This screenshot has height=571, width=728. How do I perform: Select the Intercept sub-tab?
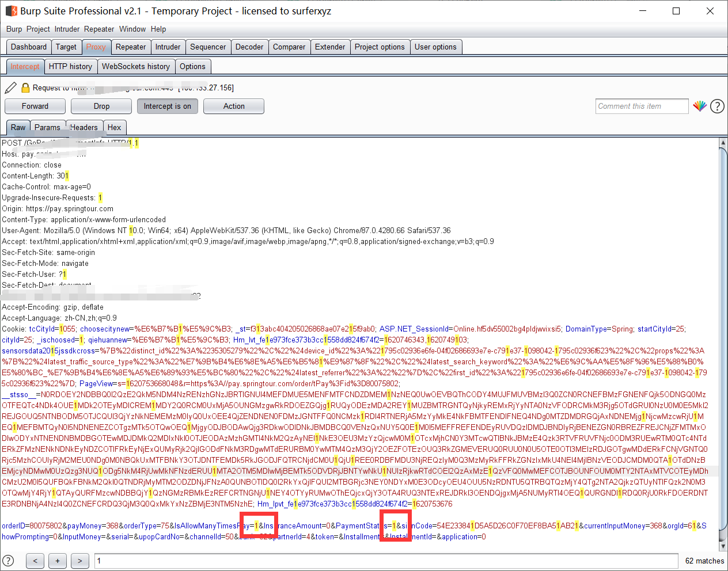click(x=25, y=66)
